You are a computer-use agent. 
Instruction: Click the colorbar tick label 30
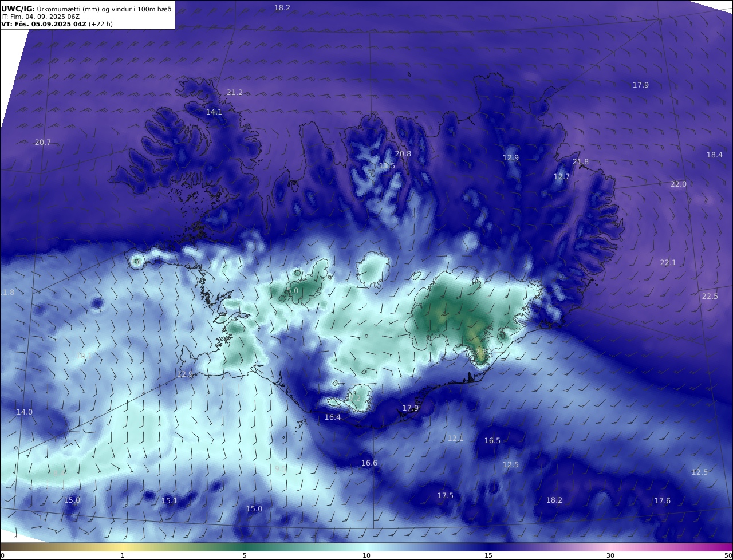610,555
